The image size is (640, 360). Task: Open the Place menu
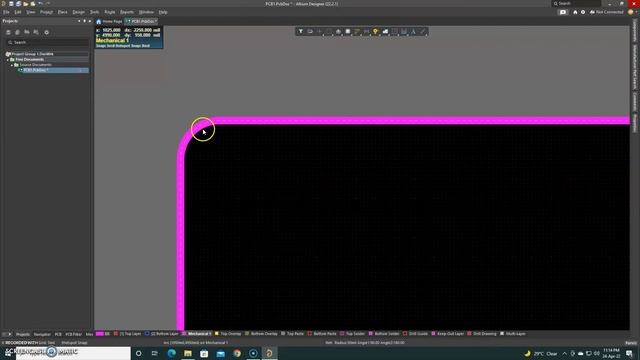(62, 12)
